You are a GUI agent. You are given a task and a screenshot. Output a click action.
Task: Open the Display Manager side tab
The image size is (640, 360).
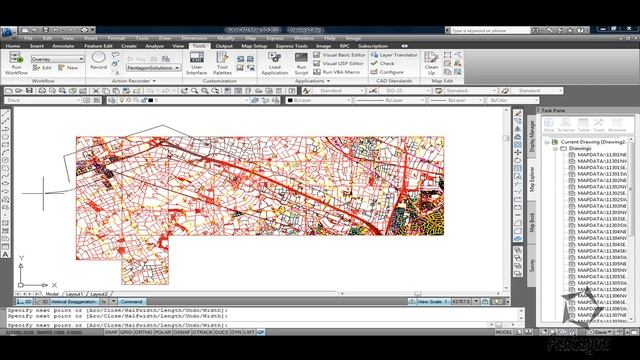click(x=532, y=136)
